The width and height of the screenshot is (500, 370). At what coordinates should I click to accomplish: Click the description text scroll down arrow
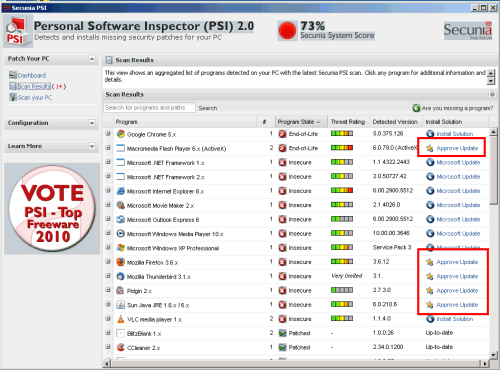(491, 81)
